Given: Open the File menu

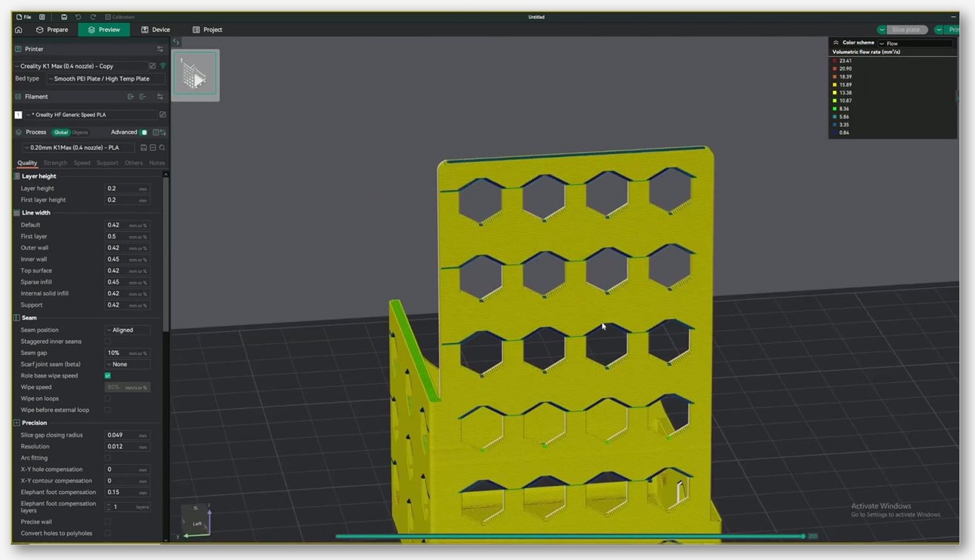Looking at the screenshot, I should [24, 16].
